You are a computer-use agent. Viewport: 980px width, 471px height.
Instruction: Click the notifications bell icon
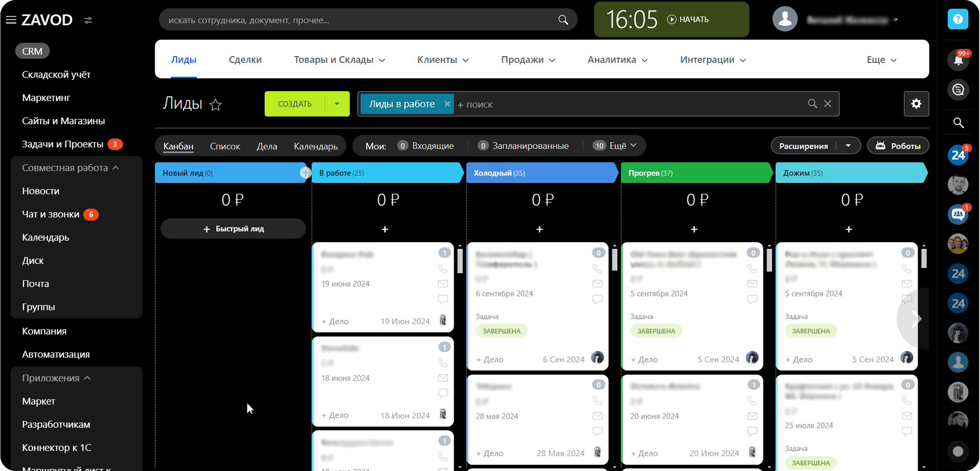[958, 60]
